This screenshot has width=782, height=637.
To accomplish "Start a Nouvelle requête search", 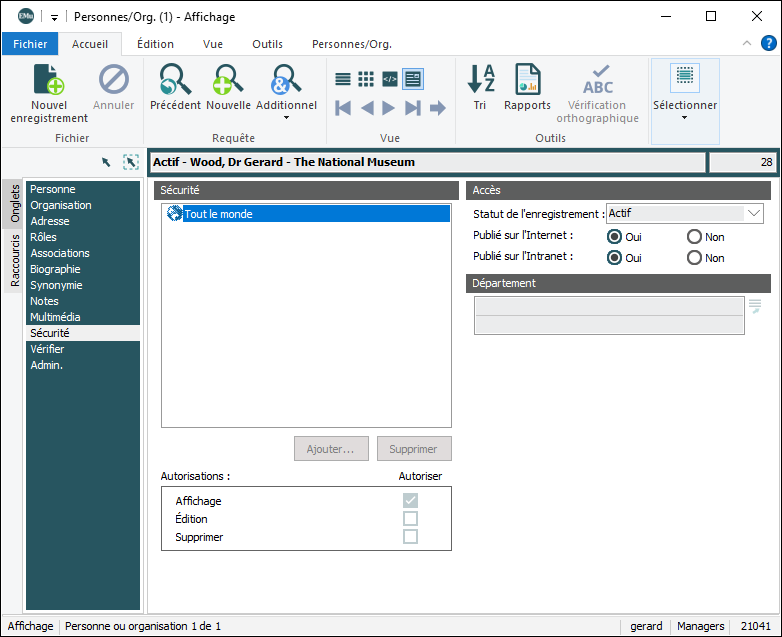I will click(228, 80).
